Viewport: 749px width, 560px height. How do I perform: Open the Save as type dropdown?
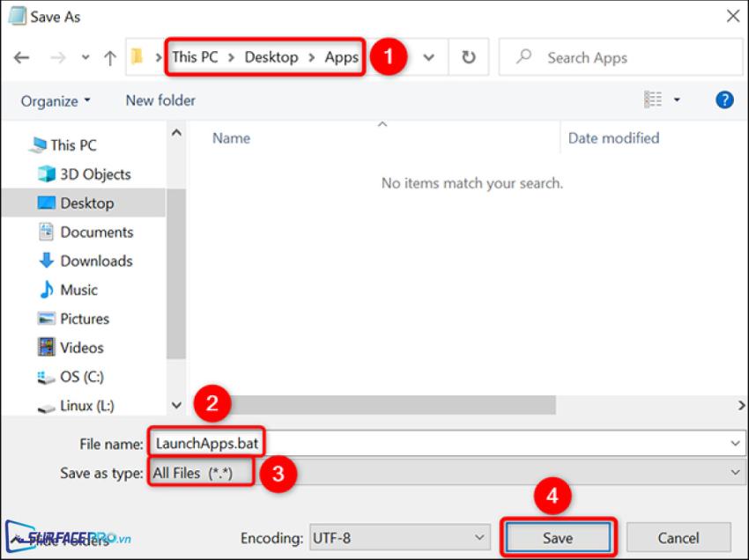click(x=447, y=472)
